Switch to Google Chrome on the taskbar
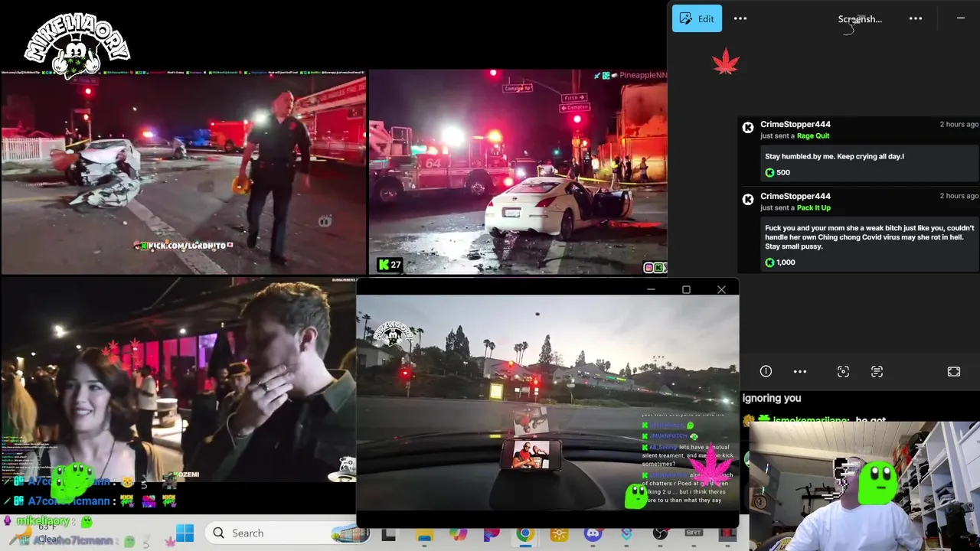 tap(525, 533)
